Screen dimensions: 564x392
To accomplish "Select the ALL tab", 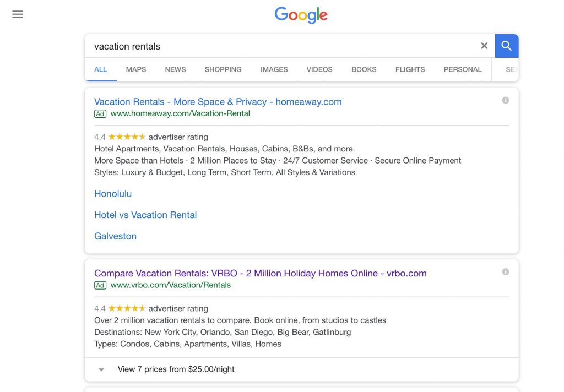I will coord(100,69).
